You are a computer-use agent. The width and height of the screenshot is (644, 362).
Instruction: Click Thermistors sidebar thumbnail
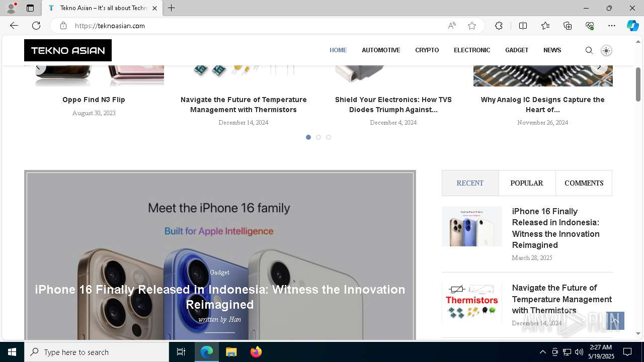[x=472, y=302]
